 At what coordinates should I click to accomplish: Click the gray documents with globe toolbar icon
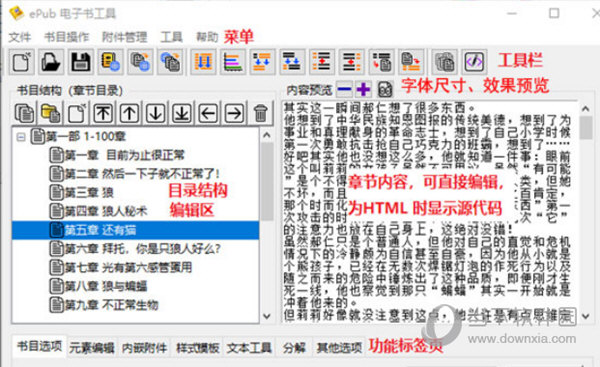(140, 62)
